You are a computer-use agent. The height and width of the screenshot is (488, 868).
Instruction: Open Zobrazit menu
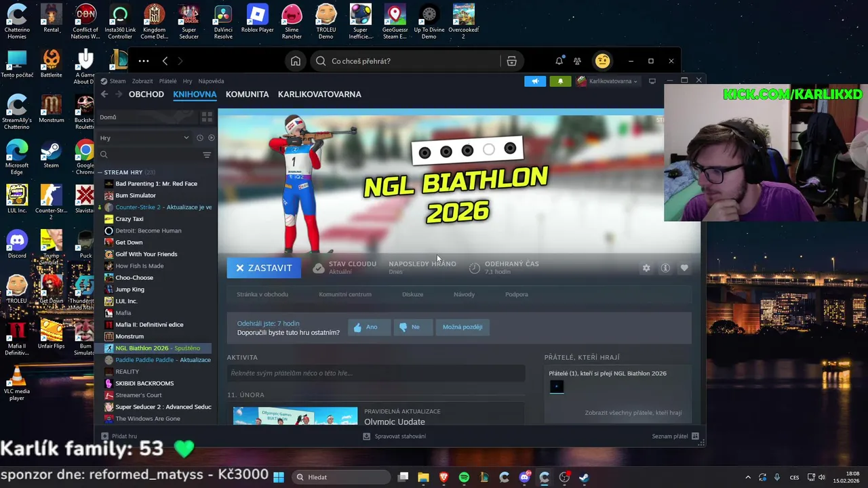point(142,81)
